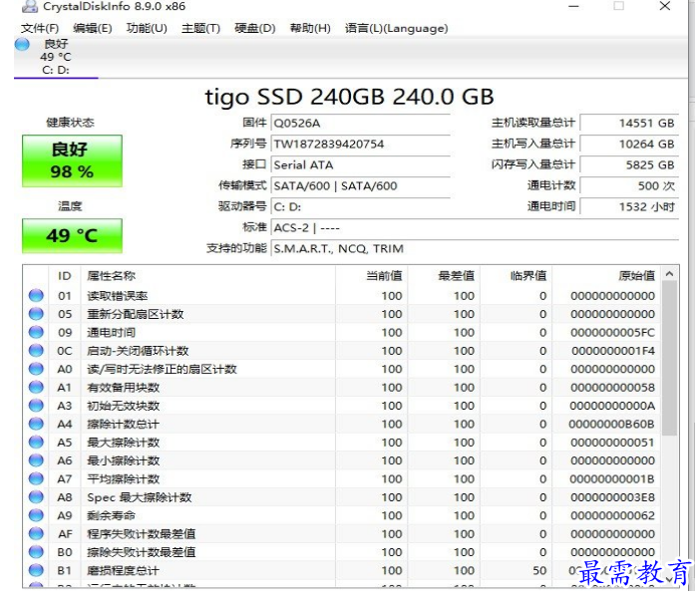Click the status orb for row 01 读取错误率
The height and width of the screenshot is (604, 700).
pos(36,295)
